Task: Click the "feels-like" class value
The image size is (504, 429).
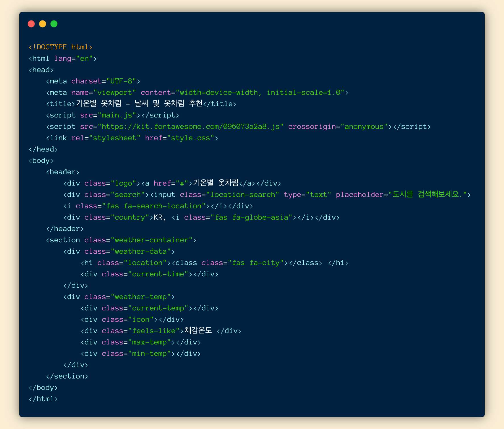Action: point(154,331)
